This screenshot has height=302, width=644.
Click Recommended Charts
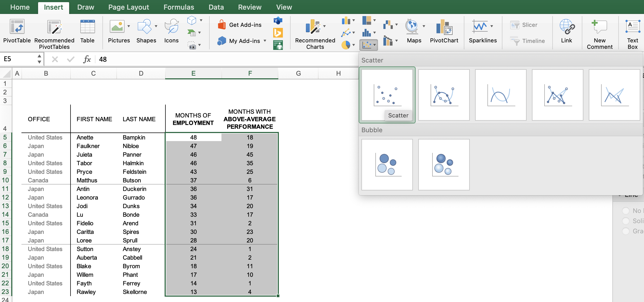[x=314, y=32]
